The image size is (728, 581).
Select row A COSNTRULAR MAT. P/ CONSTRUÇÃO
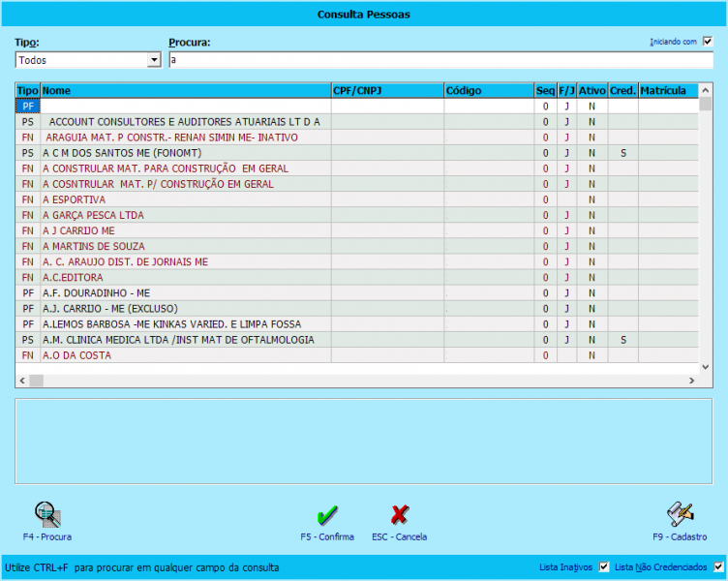point(357,184)
